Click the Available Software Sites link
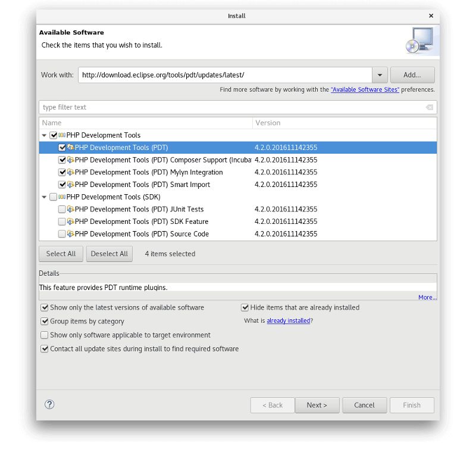Image resolution: width=476 pixels, height=452 pixels. coord(365,89)
